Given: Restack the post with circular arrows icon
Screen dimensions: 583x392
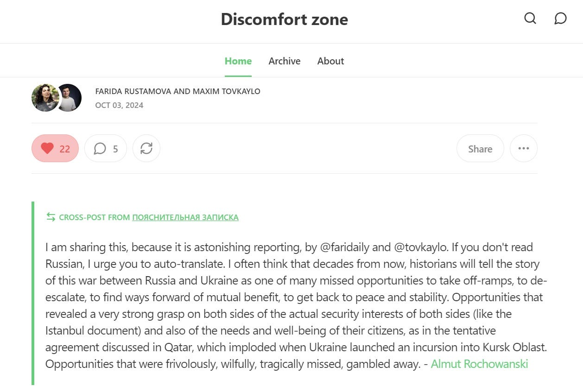Looking at the screenshot, I should [146, 148].
